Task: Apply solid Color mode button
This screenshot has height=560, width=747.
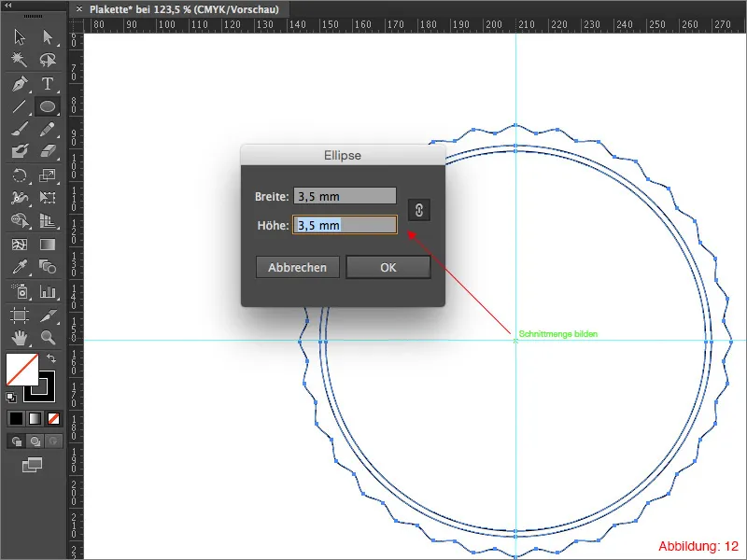Action: (16, 418)
